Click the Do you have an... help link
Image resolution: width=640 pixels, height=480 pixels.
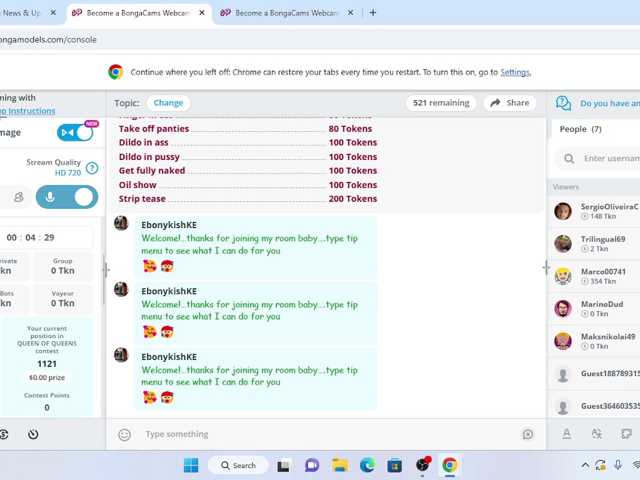610,104
